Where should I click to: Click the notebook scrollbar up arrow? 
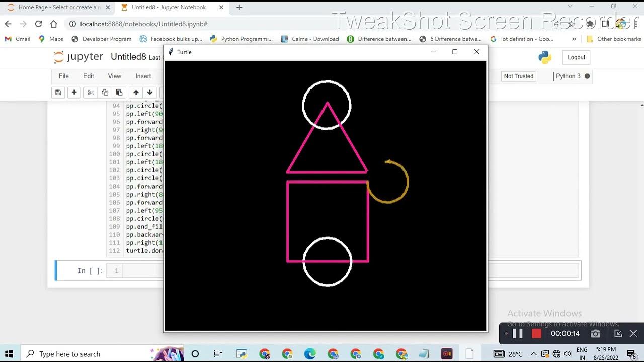click(x=641, y=105)
